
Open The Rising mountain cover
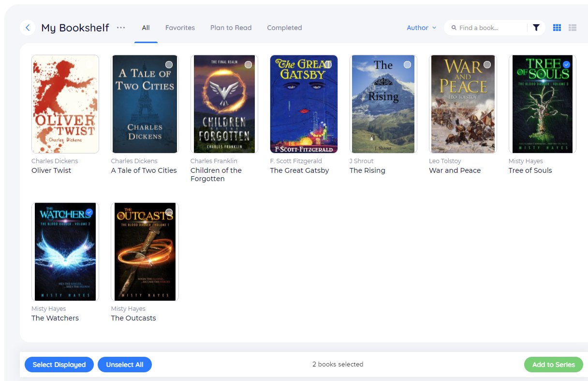[383, 104]
